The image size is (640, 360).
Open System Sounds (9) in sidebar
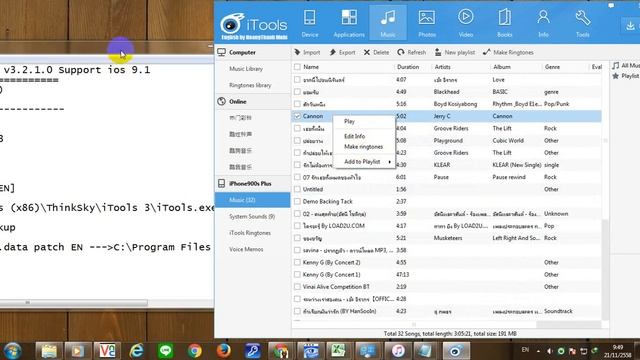coord(252,216)
